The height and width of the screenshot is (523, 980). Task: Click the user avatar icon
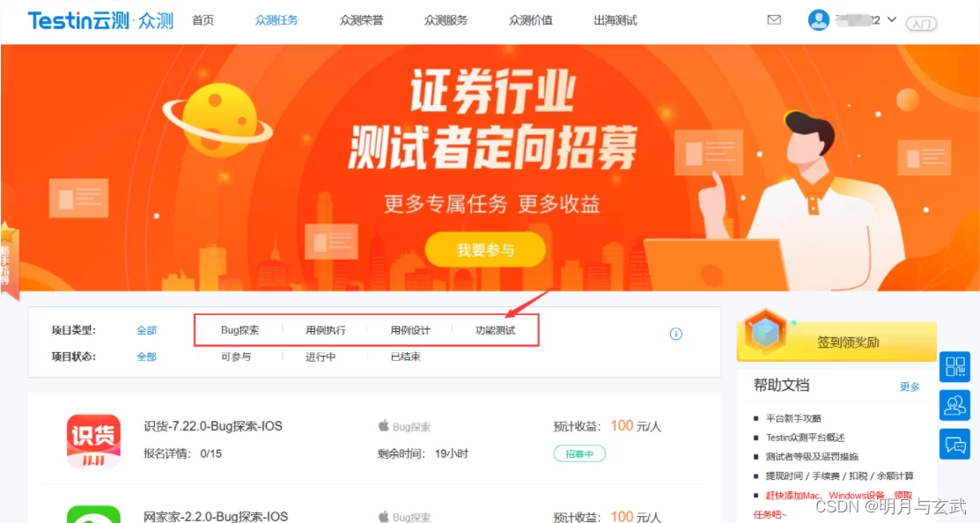pos(819,20)
